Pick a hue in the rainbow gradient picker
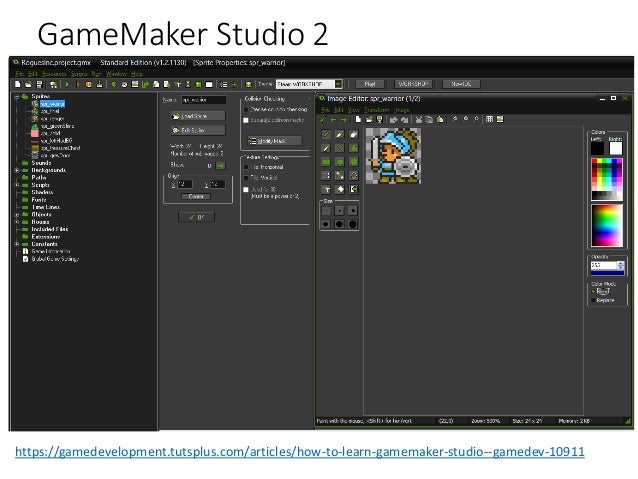The image size is (638, 479). 607,225
